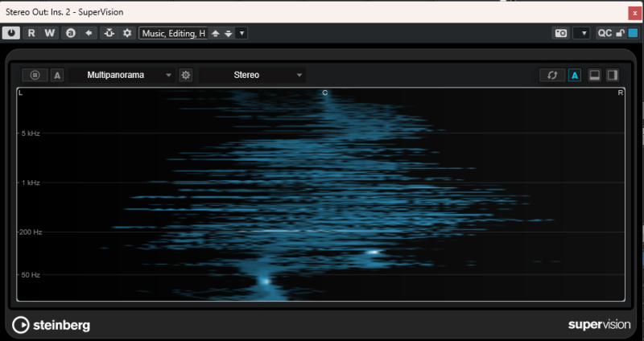Click the camera snapshot icon
This screenshot has width=644, height=341.
560,33
